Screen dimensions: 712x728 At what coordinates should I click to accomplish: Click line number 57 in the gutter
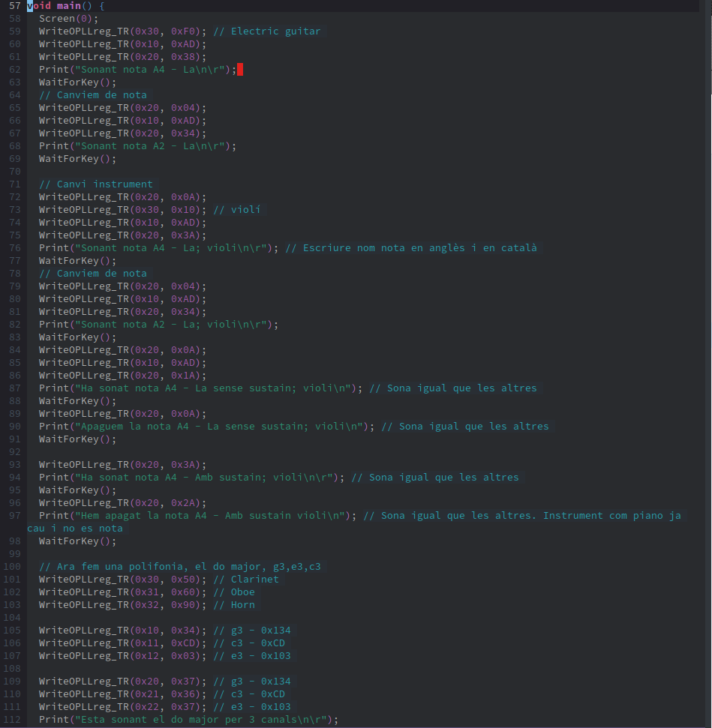coord(15,6)
